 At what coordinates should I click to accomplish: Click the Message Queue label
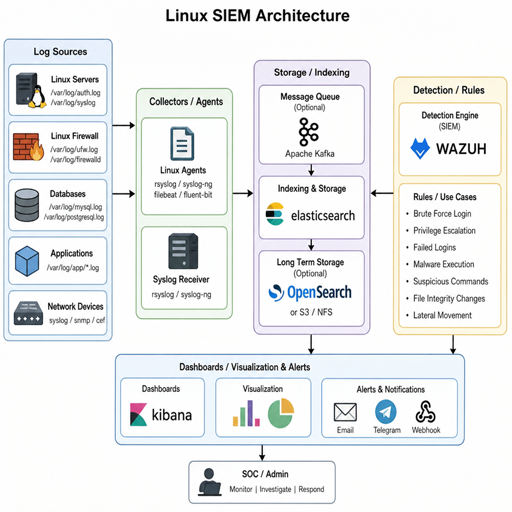310,97
